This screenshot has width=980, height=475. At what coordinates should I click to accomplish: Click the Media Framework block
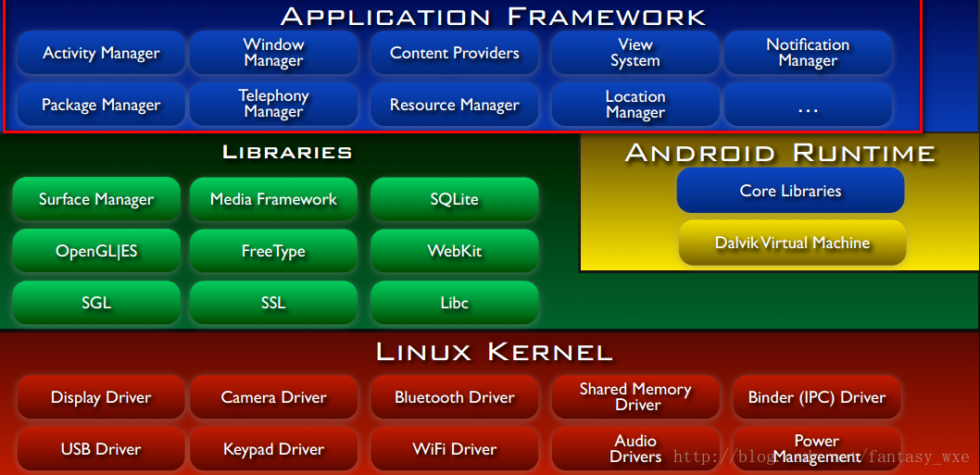274,199
